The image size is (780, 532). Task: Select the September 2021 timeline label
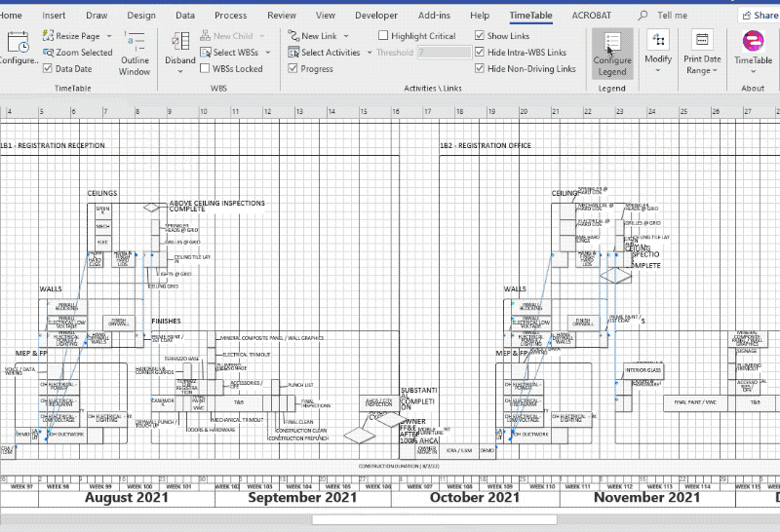302,498
